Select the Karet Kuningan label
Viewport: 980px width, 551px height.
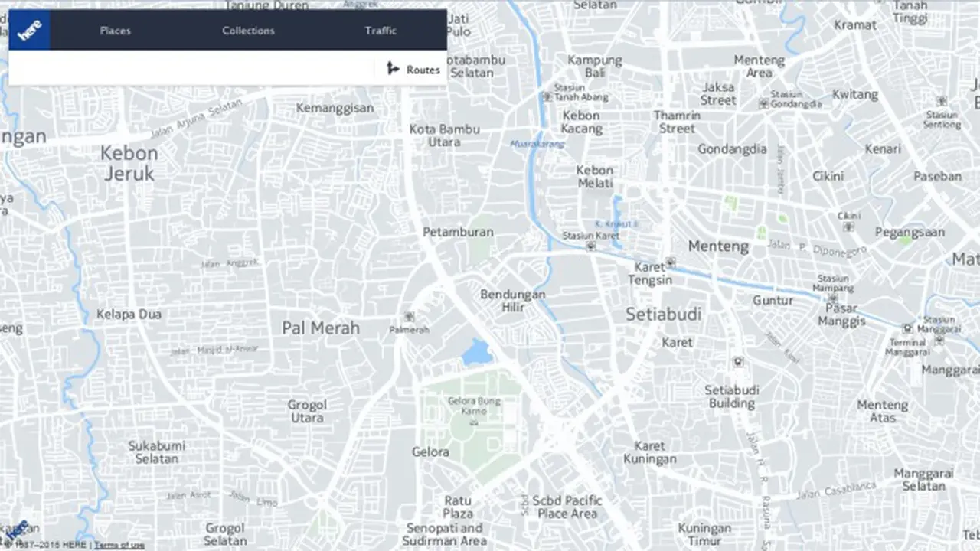650,452
